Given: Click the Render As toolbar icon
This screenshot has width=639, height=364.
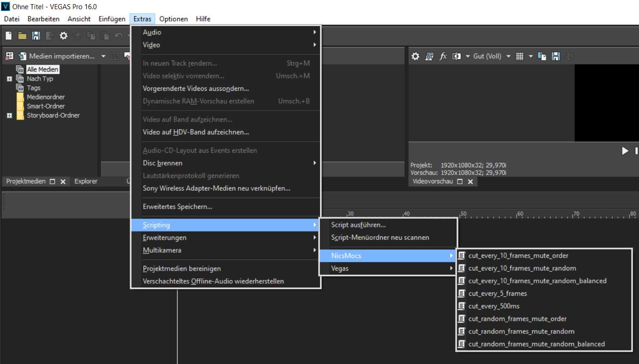Looking at the screenshot, I should point(50,36).
